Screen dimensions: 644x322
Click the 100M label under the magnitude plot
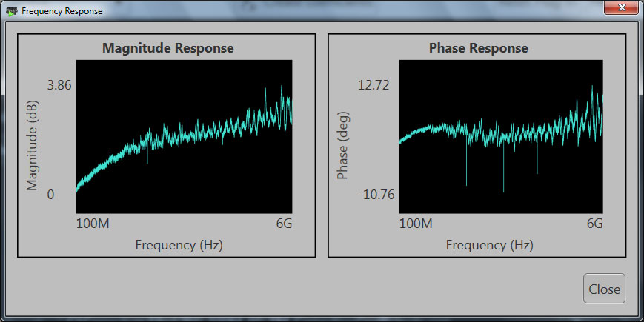94,223
